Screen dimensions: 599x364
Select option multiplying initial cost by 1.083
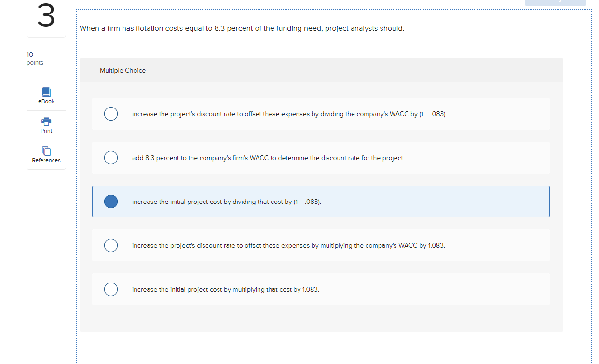tap(111, 289)
